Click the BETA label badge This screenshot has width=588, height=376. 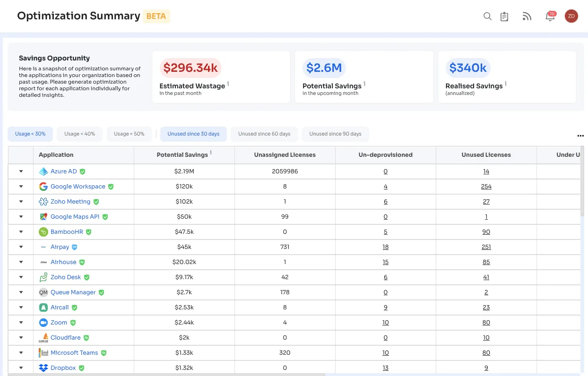pos(156,16)
